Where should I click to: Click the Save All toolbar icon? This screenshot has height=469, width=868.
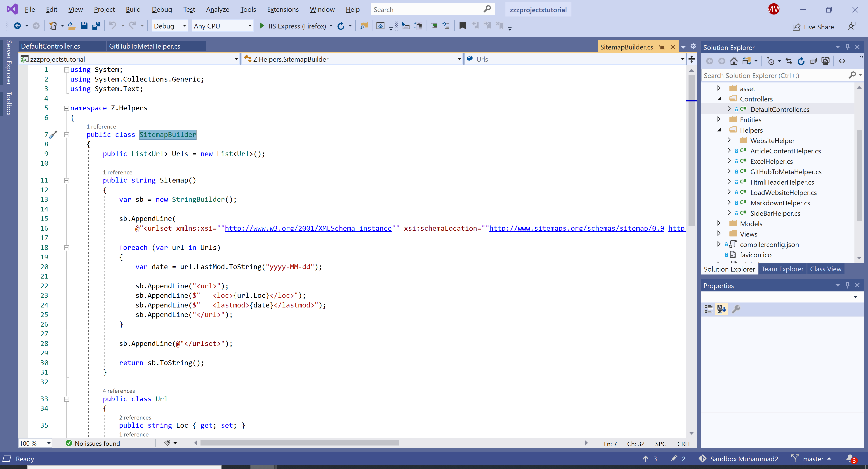point(96,26)
